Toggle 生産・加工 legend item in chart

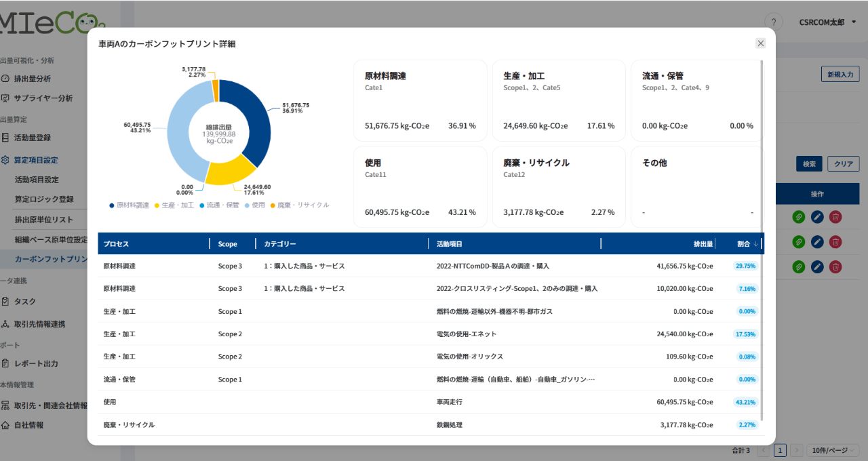pyautogui.click(x=174, y=205)
